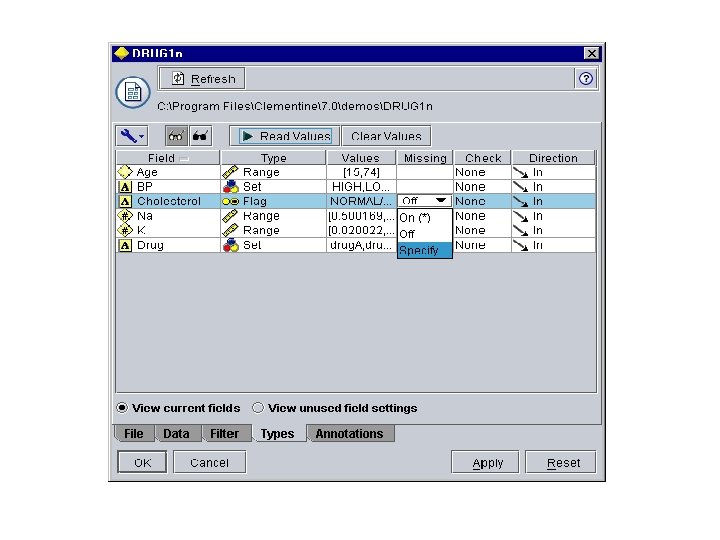This screenshot has width=720, height=540.
Task: Click the drugA,dru... values cell
Action: click(x=361, y=245)
